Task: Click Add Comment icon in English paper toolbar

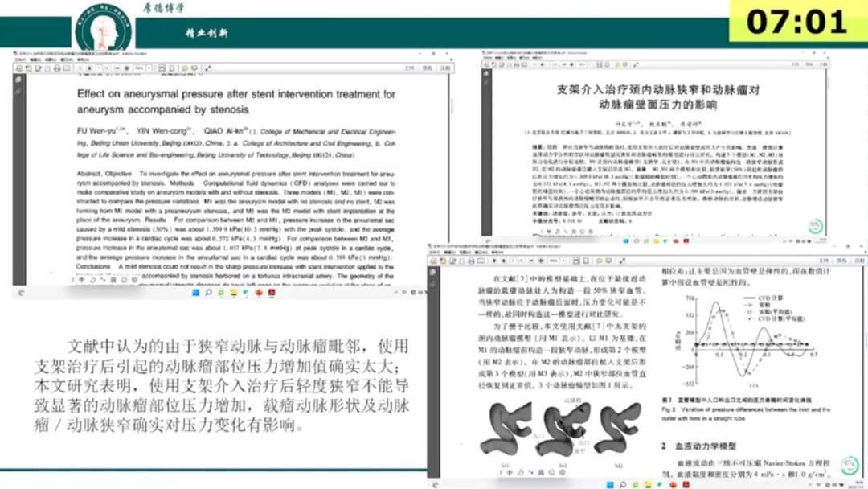Action: pyautogui.click(x=184, y=68)
